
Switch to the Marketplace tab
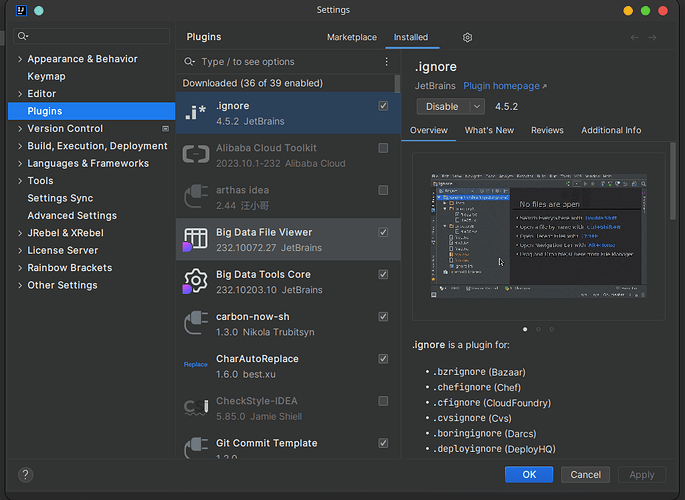click(x=352, y=38)
